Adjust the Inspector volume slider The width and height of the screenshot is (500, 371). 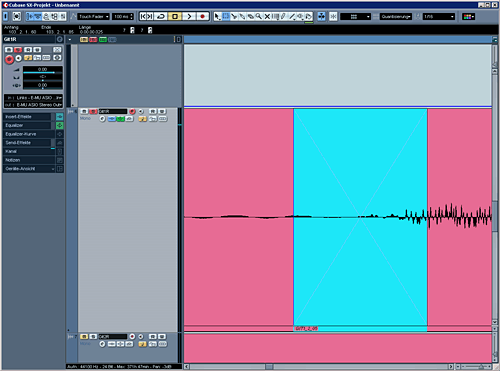tap(42, 70)
